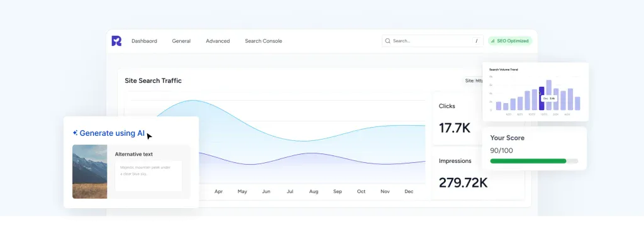Click the Clicks label
644x227 pixels.
click(447, 106)
